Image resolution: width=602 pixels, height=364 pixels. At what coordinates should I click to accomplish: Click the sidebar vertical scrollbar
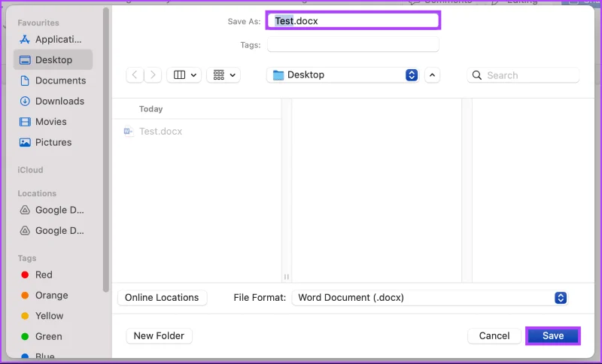[x=106, y=150]
